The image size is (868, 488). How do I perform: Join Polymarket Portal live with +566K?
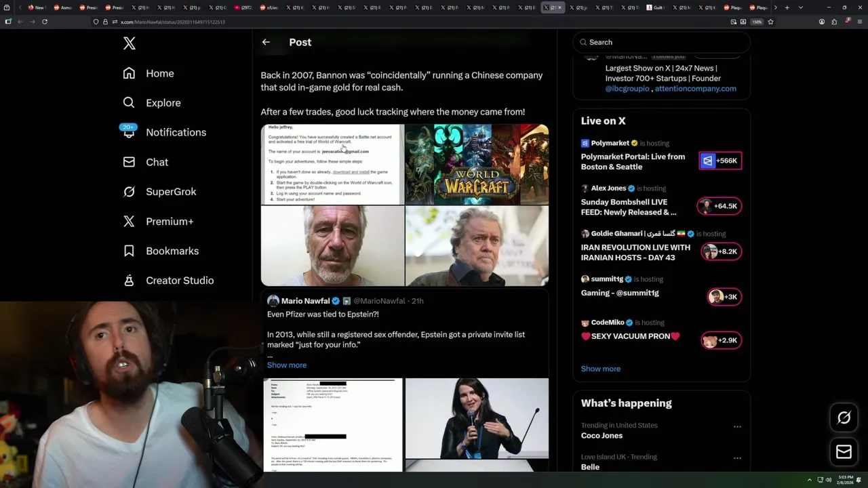tap(720, 161)
